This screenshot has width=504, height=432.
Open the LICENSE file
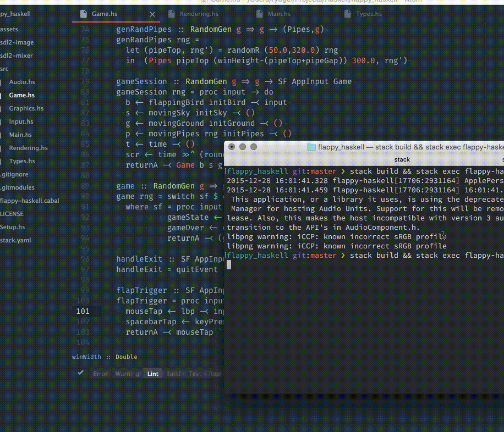click(12, 214)
